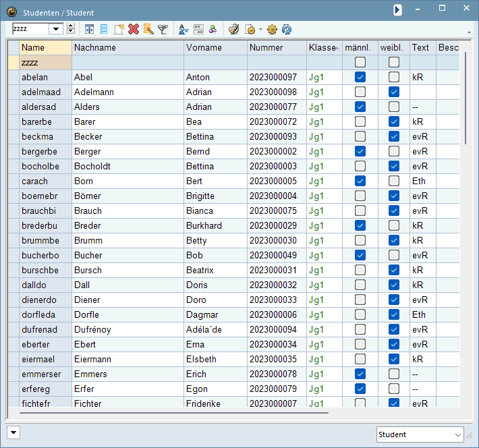The image size is (479, 448).
Task: Open the filter funnel tool
Action: (163, 29)
